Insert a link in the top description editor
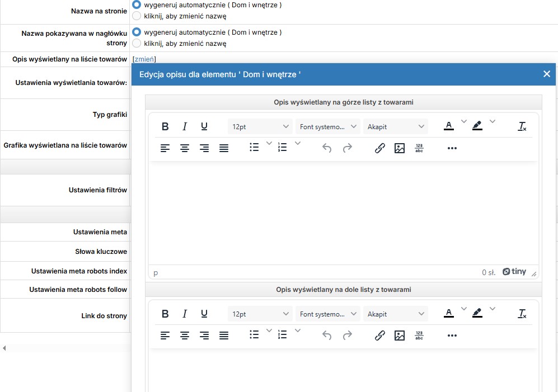The width and height of the screenshot is (558, 392). click(x=379, y=148)
